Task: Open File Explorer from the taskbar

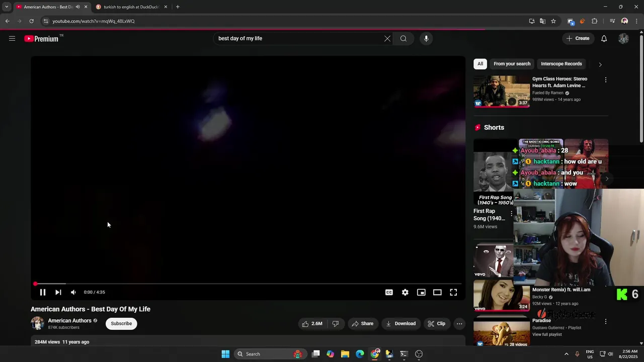Action: [345, 354]
